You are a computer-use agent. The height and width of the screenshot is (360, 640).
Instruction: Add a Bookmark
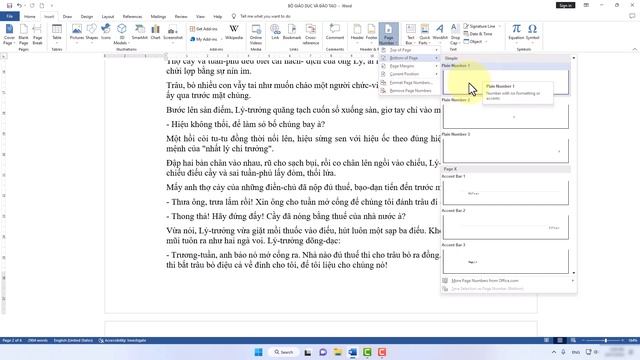click(292, 33)
